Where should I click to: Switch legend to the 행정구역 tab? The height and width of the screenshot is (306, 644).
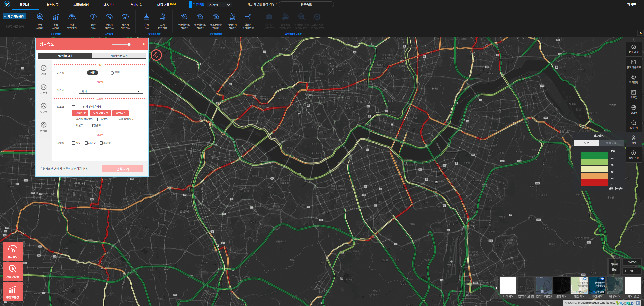[611, 143]
